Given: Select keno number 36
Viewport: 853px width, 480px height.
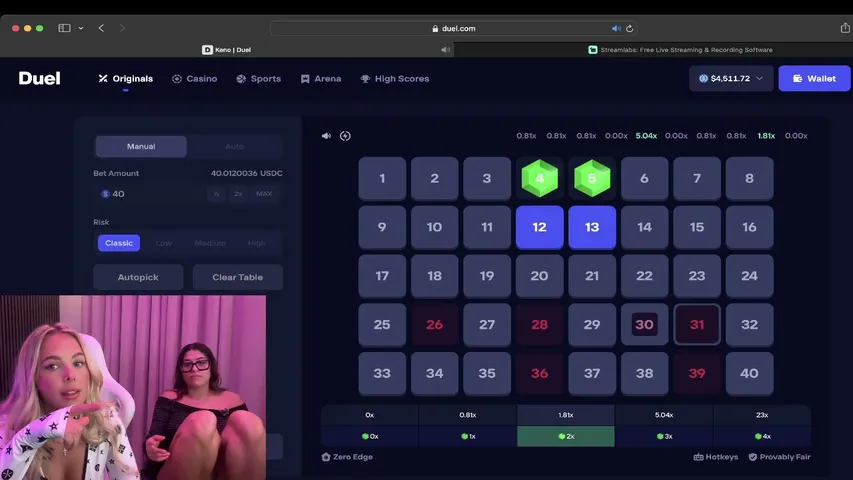Looking at the screenshot, I should pos(540,373).
